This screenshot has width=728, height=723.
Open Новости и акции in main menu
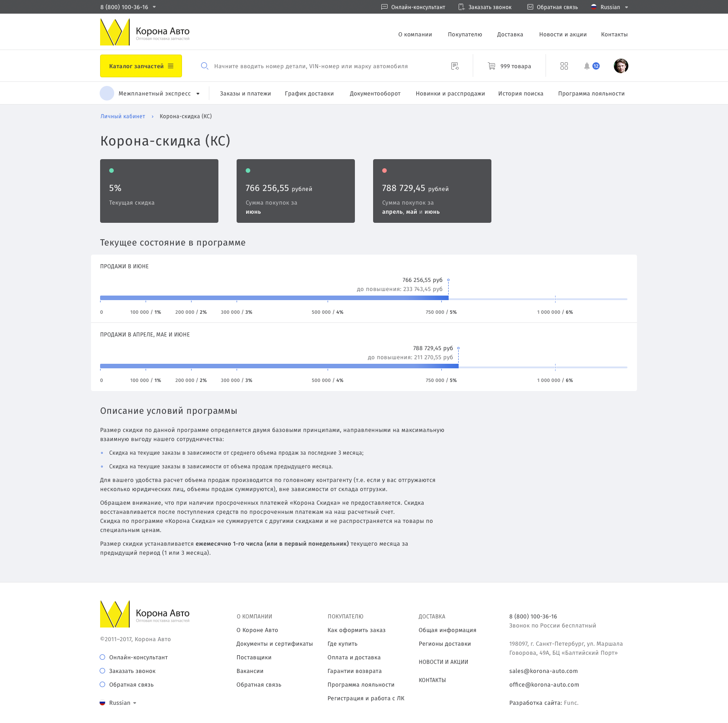coord(563,35)
